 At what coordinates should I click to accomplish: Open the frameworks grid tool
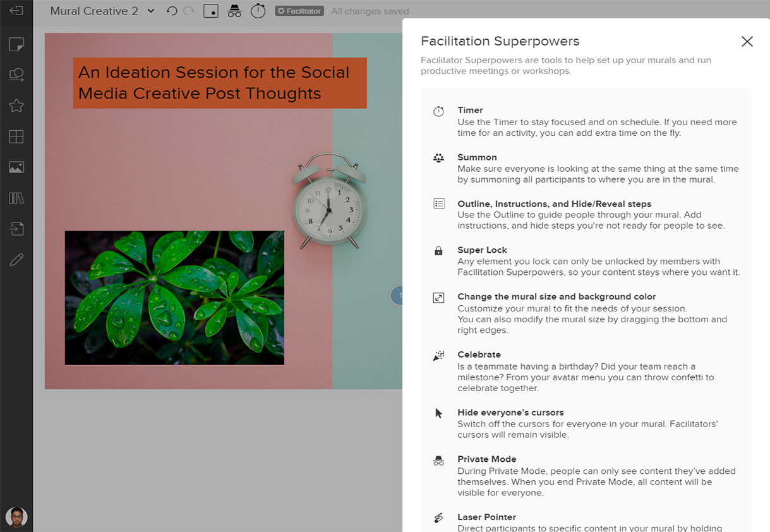pyautogui.click(x=16, y=136)
